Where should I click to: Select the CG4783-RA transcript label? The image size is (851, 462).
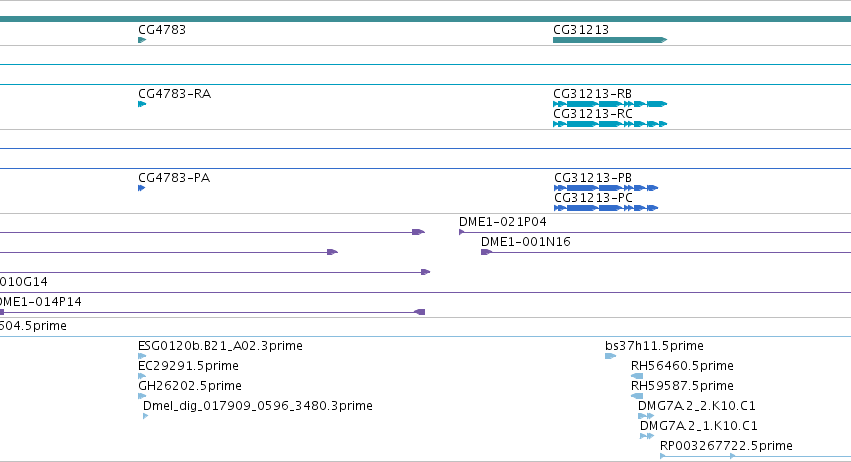(174, 94)
